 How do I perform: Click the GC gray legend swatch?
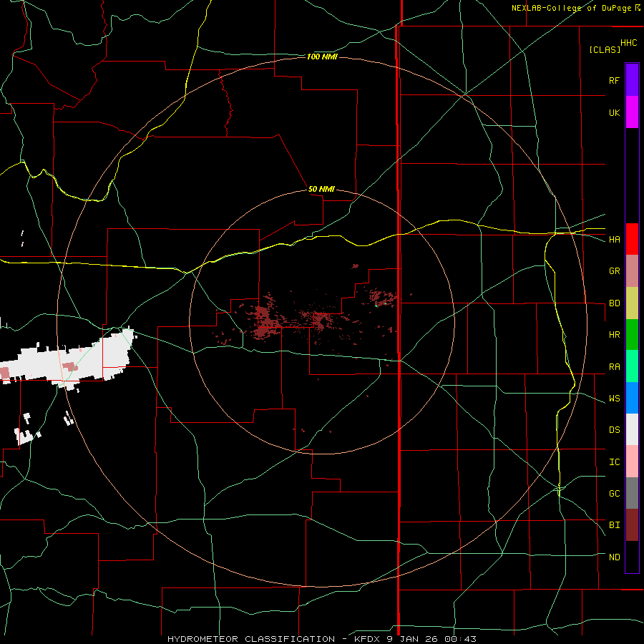[x=632, y=493]
